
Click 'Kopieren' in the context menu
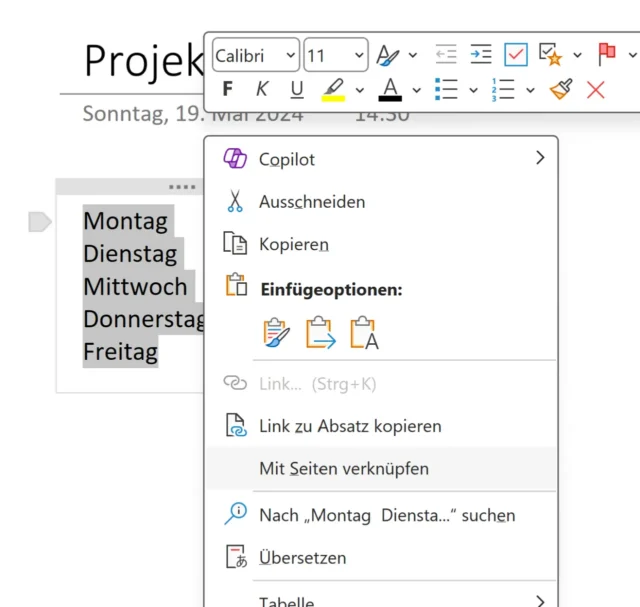point(294,244)
